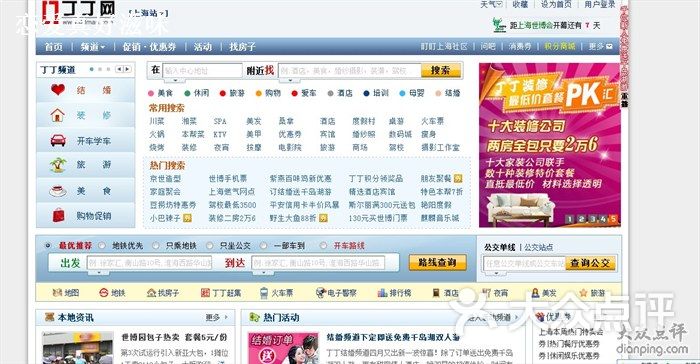Screen dimensions: 700x364
Task: Click the 川菜 common search link
Action: pos(157,121)
